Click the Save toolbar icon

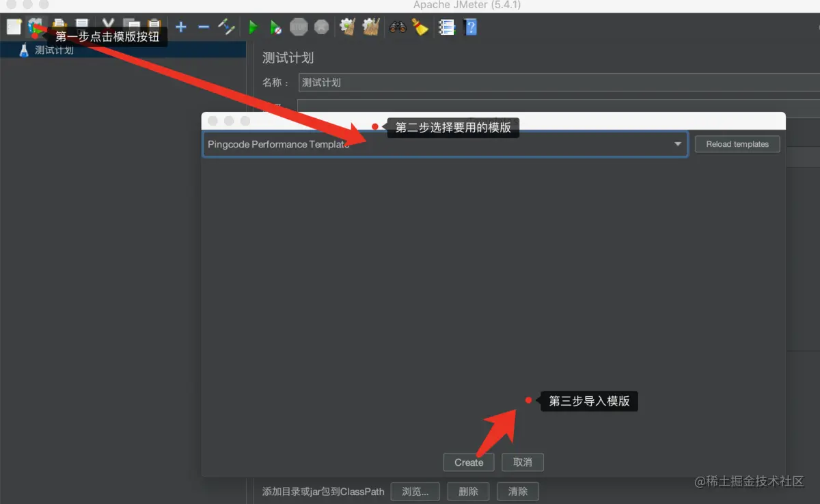coord(82,26)
